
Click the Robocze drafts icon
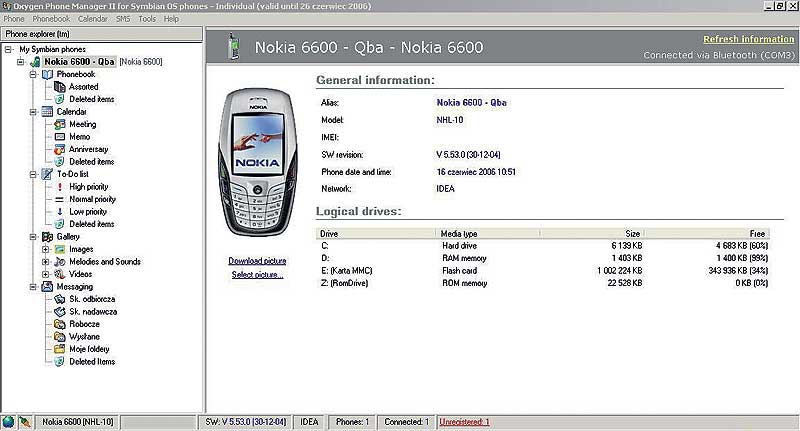coord(60,324)
